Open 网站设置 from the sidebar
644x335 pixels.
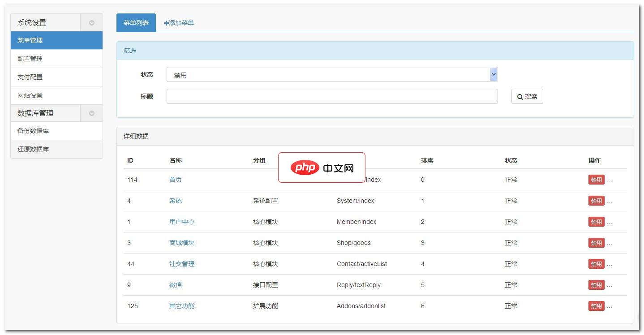pos(29,95)
